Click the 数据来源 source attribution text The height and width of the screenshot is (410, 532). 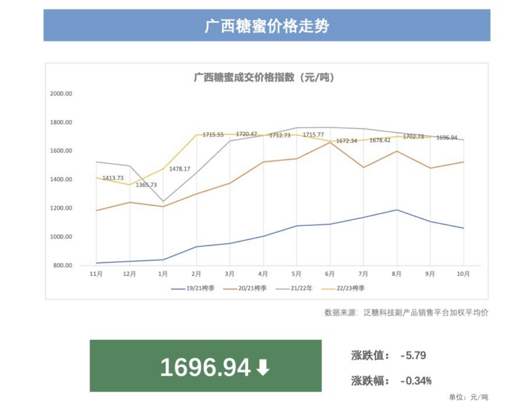(406, 313)
